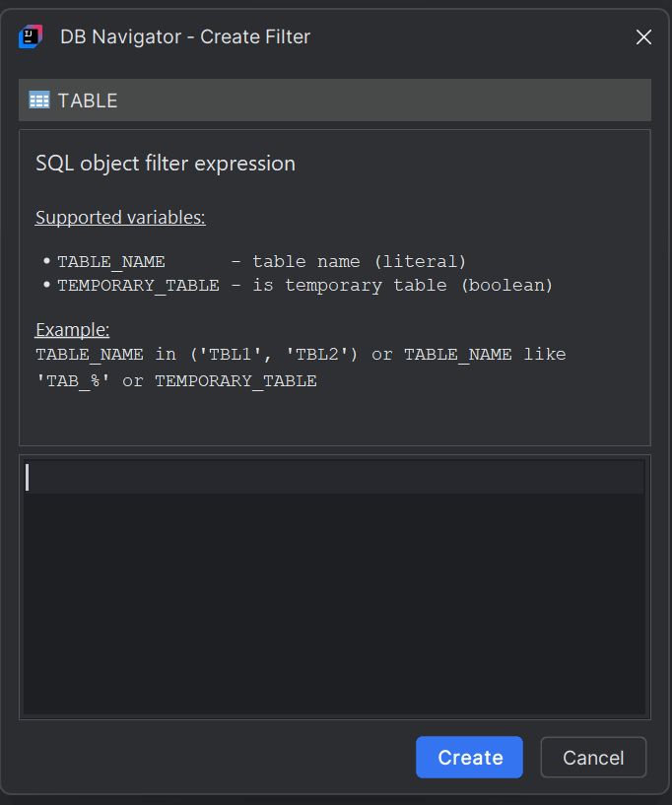The width and height of the screenshot is (672, 805).
Task: Click the TEMPORARY_TABLE variable text
Action: 138,286
